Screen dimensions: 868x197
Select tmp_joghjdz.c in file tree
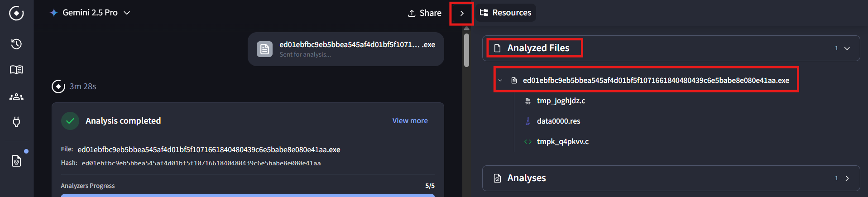(x=561, y=101)
